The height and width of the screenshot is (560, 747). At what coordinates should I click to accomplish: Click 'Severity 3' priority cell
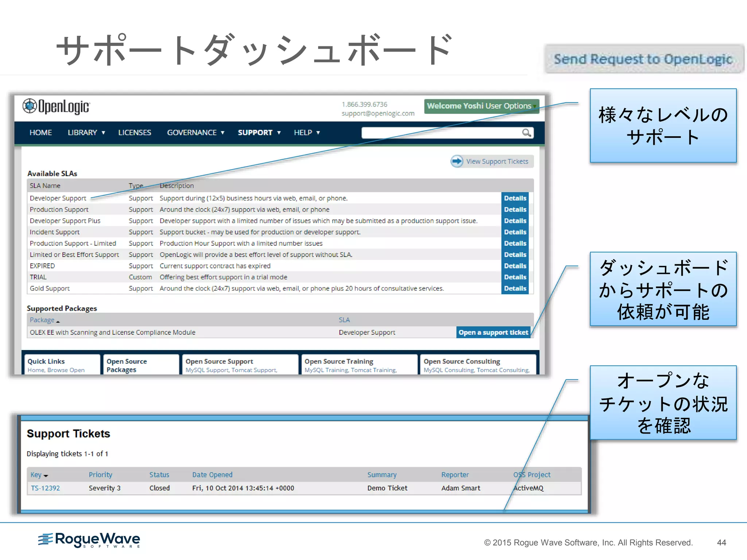(105, 488)
